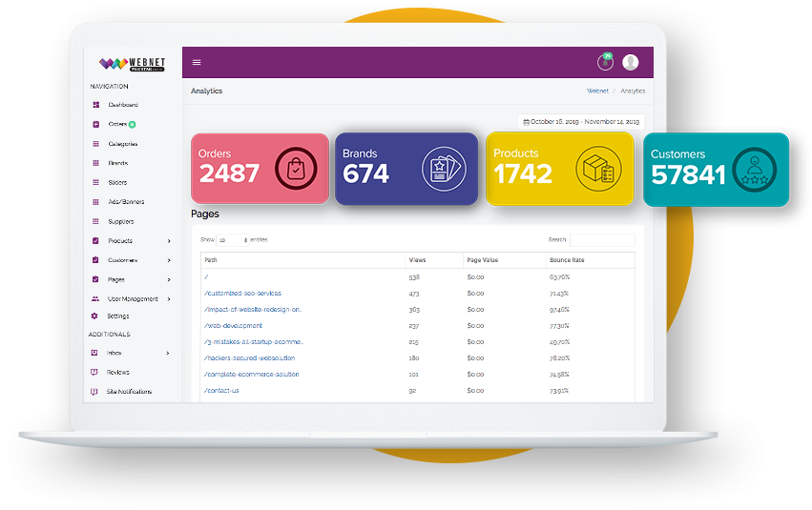Open the date range picker
The width and height of the screenshot is (812, 510).
point(581,122)
